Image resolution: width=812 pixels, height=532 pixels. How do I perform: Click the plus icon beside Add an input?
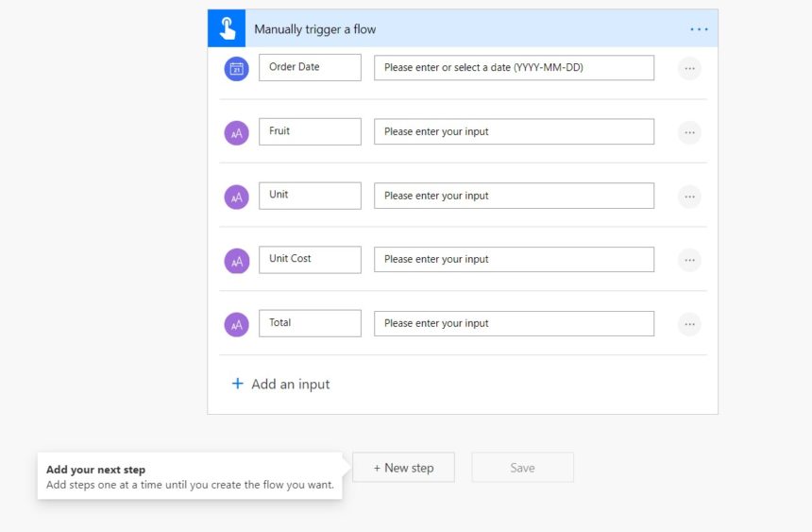tap(237, 384)
